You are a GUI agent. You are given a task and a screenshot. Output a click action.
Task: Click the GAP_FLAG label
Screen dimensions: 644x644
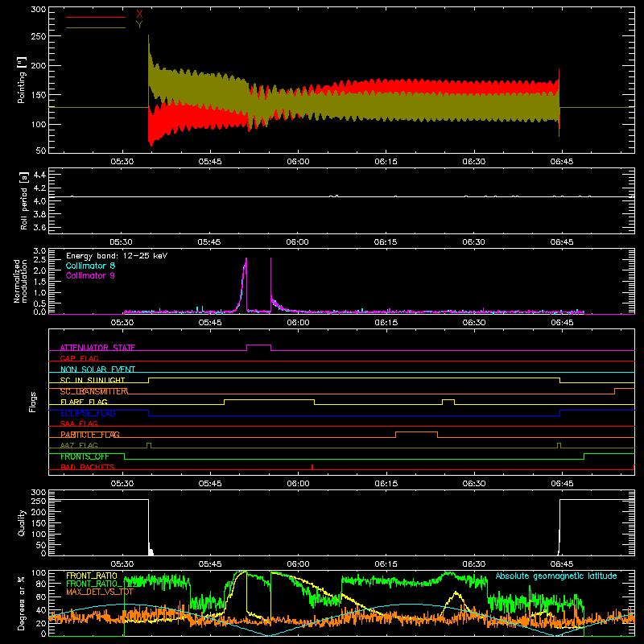coord(79,358)
